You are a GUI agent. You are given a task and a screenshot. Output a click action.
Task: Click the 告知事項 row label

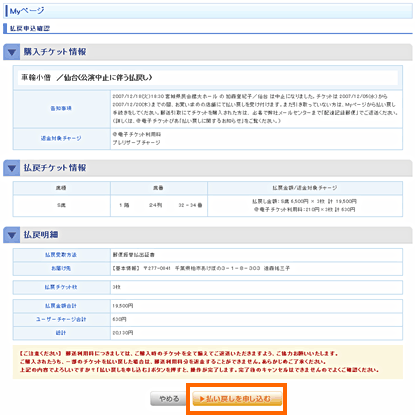(61, 108)
